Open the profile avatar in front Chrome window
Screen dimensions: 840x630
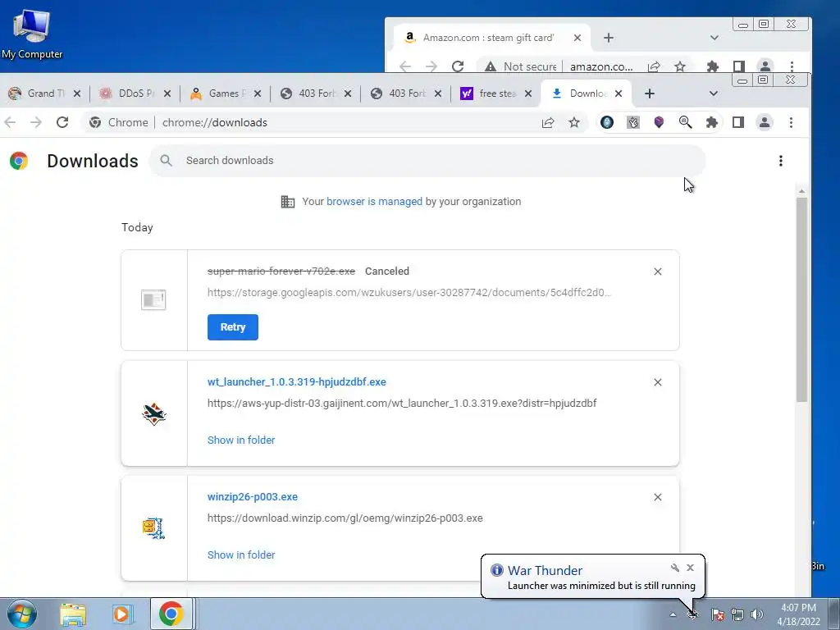click(x=765, y=122)
